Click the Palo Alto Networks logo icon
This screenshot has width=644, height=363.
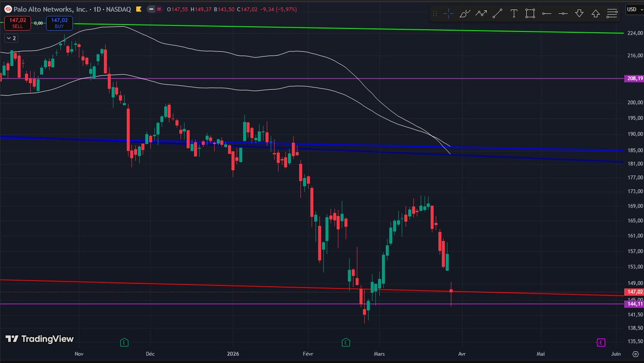tap(8, 9)
